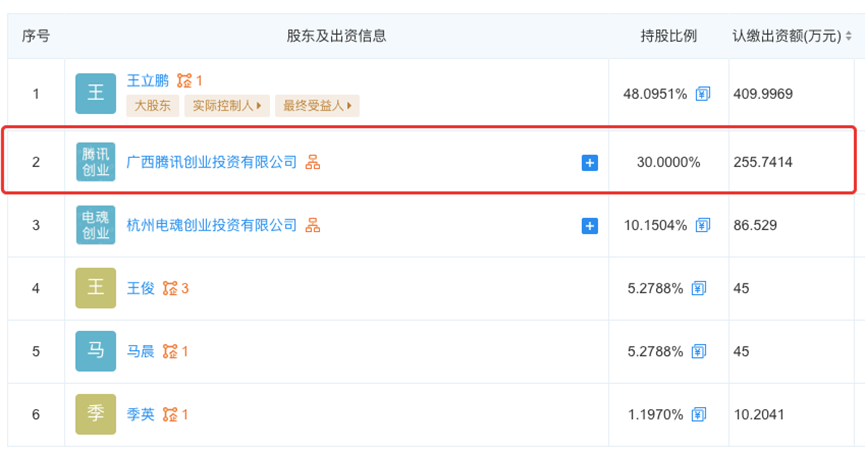Open the 广西腾讯创业投资有限公司 company link
This screenshot has width=865, height=454.
(x=212, y=162)
